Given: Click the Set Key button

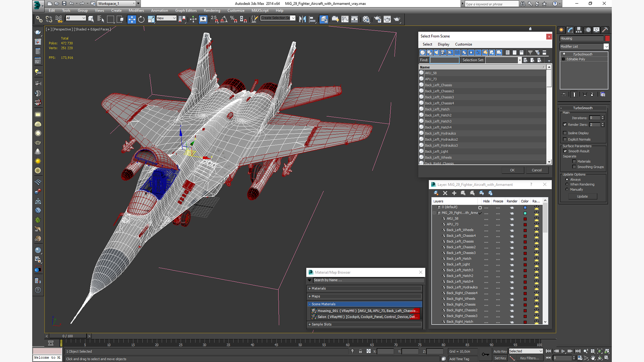Looking at the screenshot, I should pos(500,358).
